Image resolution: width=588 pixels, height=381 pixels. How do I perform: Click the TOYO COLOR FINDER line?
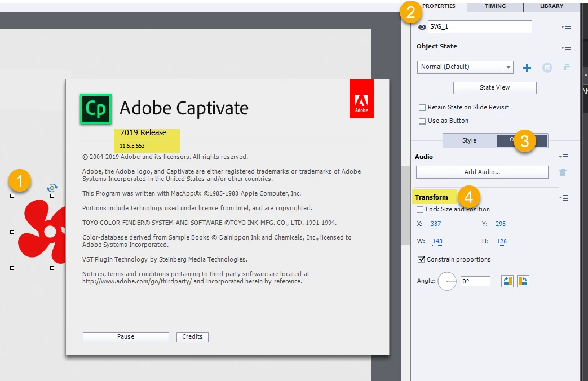click(x=209, y=223)
